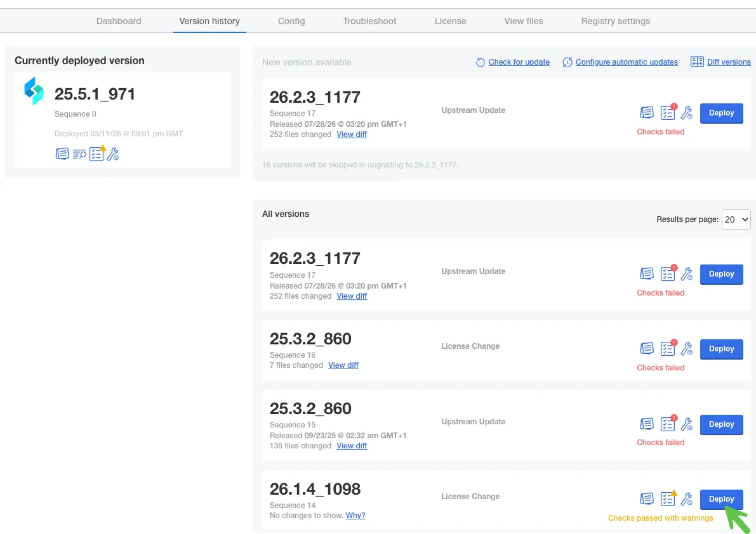Click the Why? link for Sequence 14
Image resolution: width=756 pixels, height=534 pixels.
click(x=355, y=516)
